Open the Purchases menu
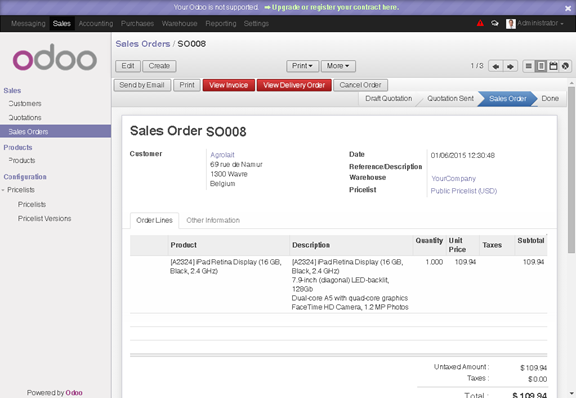This screenshot has height=398, width=576. [x=137, y=24]
